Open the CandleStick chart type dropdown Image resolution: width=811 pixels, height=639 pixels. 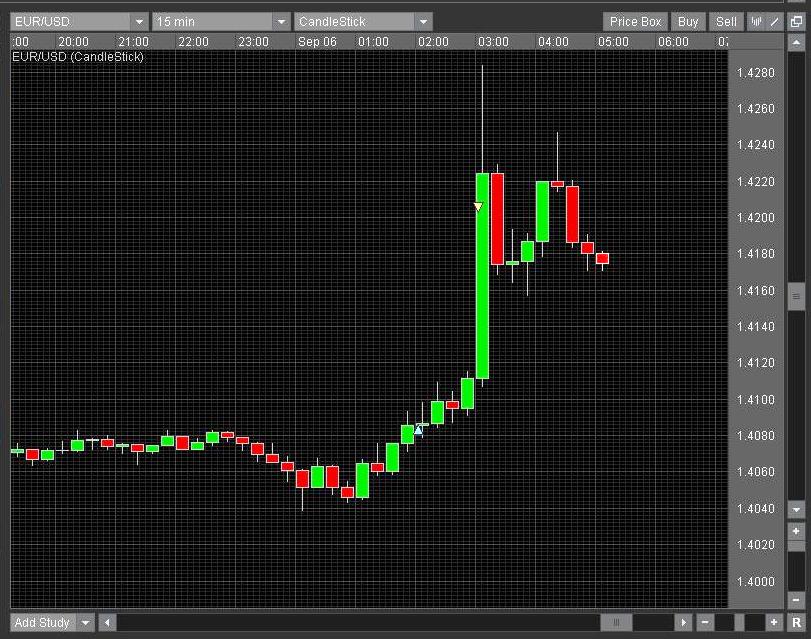[x=423, y=21]
